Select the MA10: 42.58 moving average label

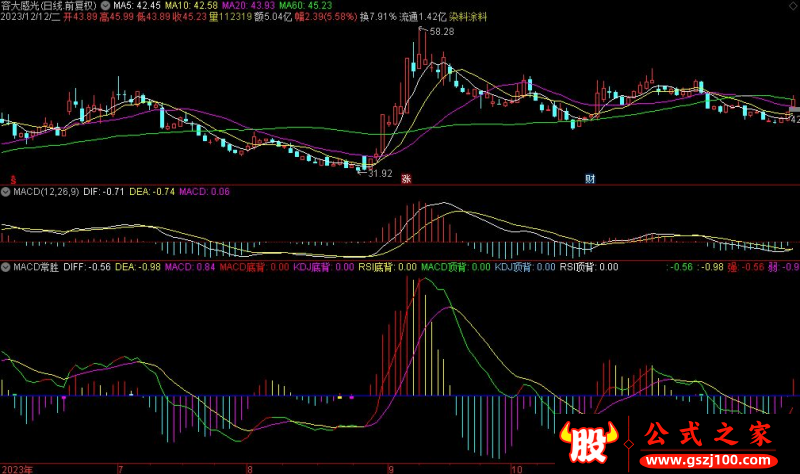click(191, 6)
